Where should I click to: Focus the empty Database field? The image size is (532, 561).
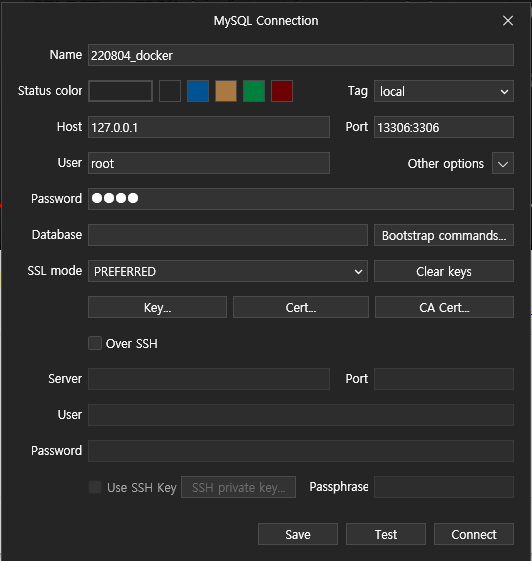tap(228, 235)
